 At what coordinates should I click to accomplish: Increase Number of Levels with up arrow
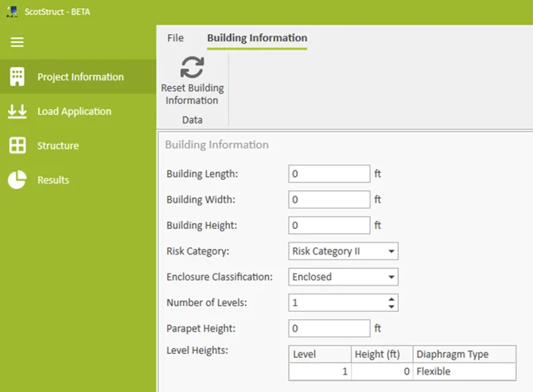pos(391,299)
